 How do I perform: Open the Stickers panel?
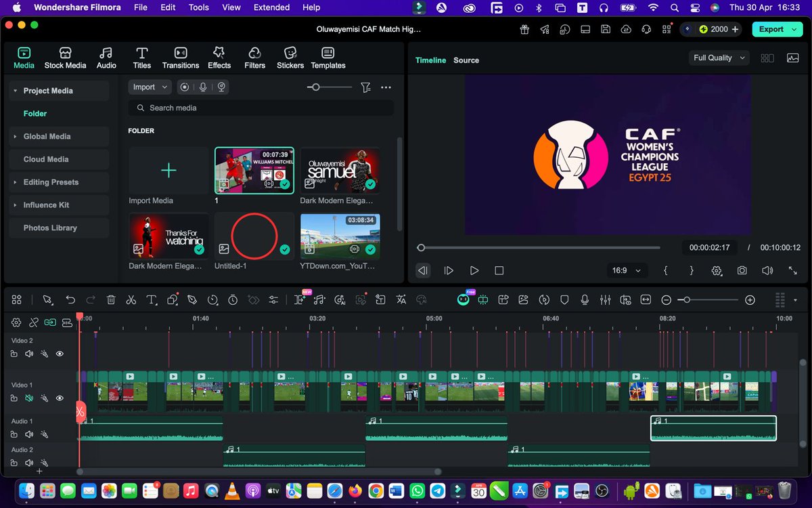click(290, 58)
